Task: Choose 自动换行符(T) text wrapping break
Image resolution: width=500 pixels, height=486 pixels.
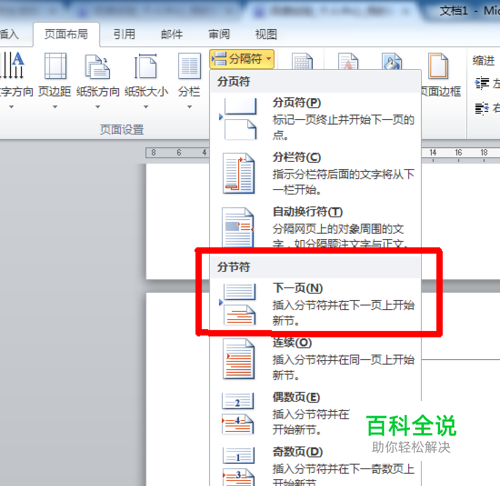Action: pyautogui.click(x=315, y=227)
